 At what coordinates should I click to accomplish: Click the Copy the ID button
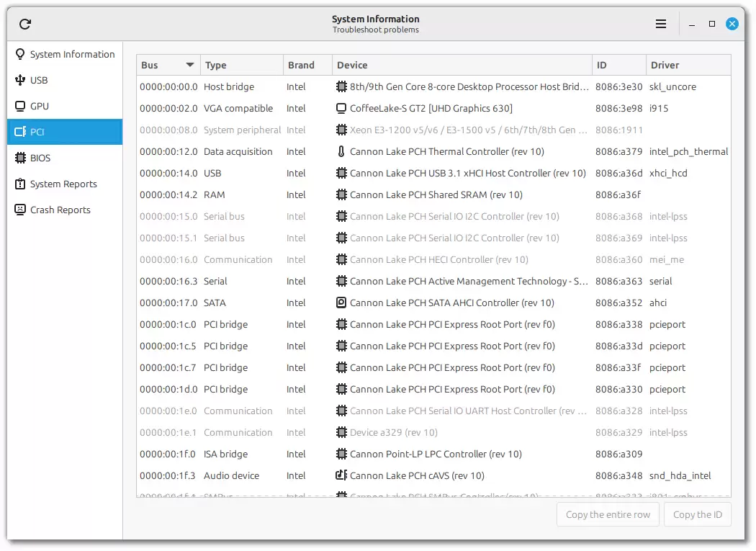[x=697, y=515]
